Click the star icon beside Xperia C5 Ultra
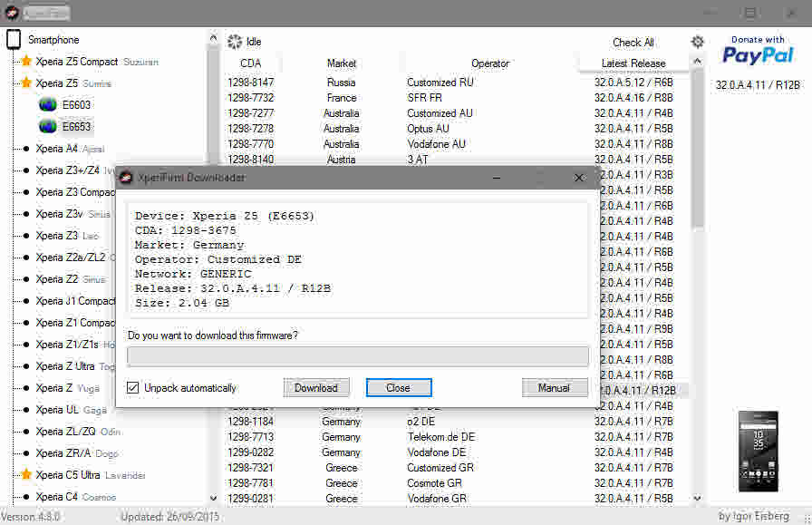The width and height of the screenshot is (812, 525). pos(26,475)
